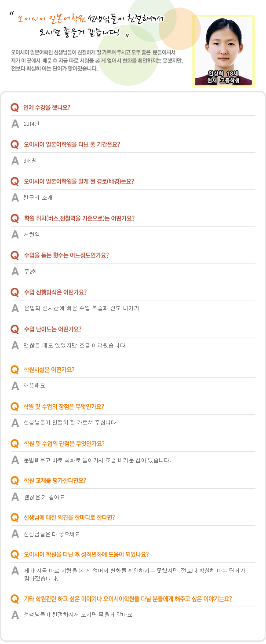The image size is (266, 644).
Task: Click the answer text 친구의 소개
Action: pyautogui.click(x=38, y=198)
